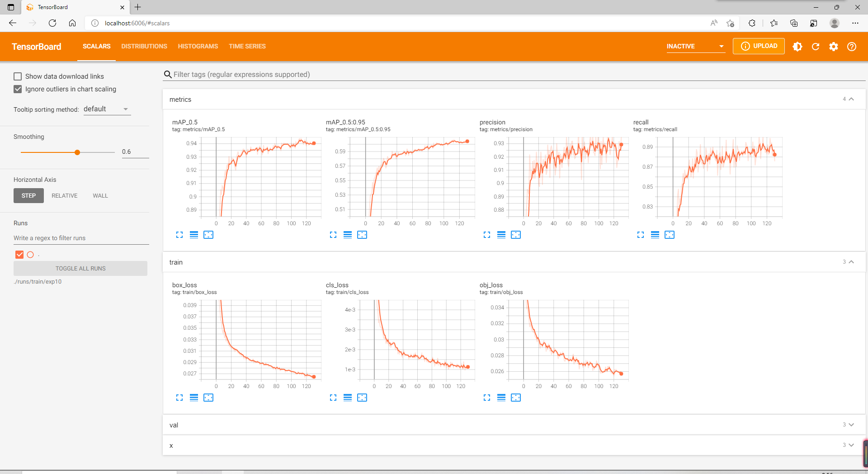
Task: Collapse the train section
Action: point(851,262)
